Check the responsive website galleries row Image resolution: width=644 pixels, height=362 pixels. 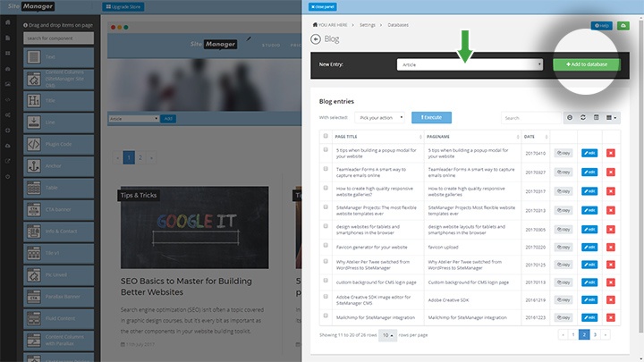(326, 188)
